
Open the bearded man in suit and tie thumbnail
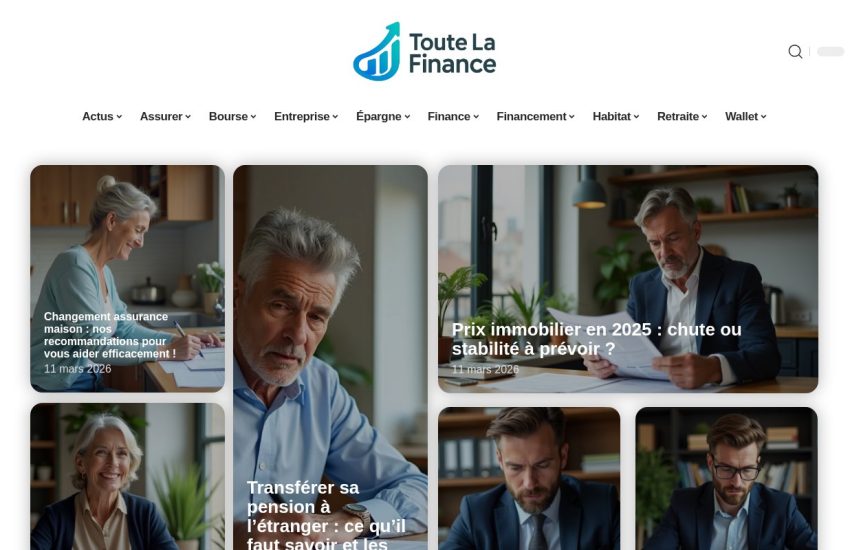(529, 478)
